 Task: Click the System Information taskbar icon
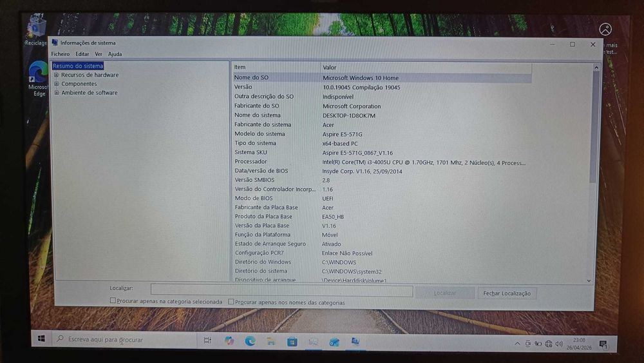pos(355,341)
